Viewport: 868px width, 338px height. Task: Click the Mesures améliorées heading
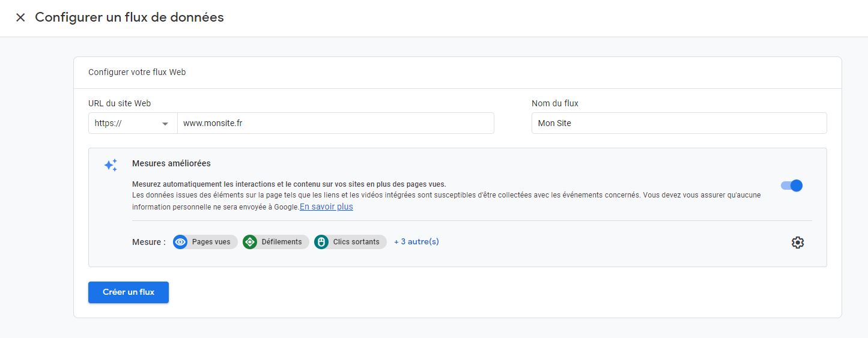coord(171,163)
